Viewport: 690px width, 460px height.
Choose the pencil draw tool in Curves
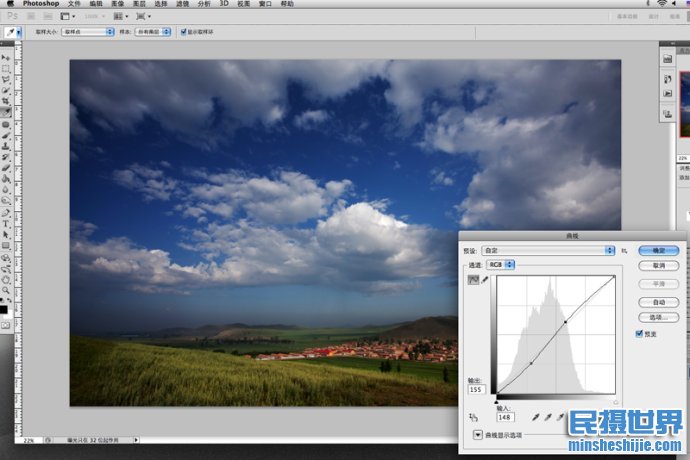click(x=485, y=280)
